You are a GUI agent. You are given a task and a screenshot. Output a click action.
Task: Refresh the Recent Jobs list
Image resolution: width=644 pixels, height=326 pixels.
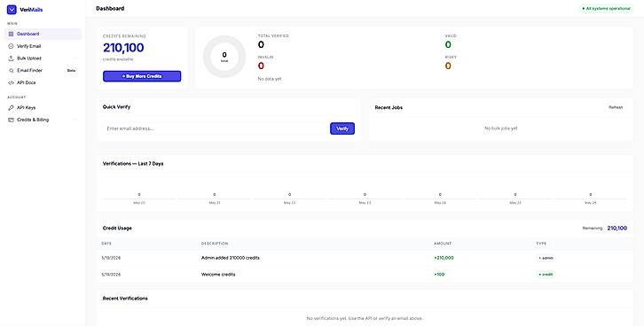616,107
